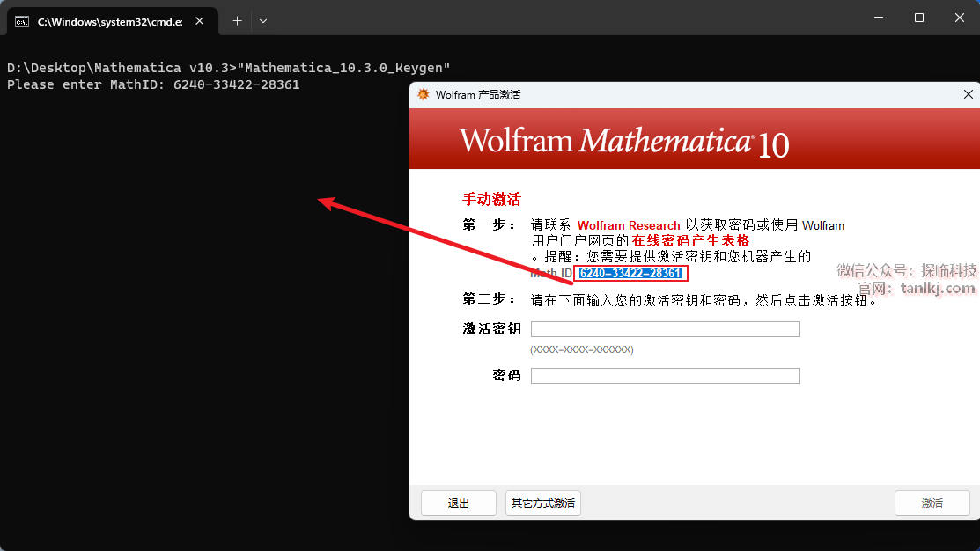Click the 手动激活 heading
This screenshot has width=980, height=551.
(x=491, y=199)
